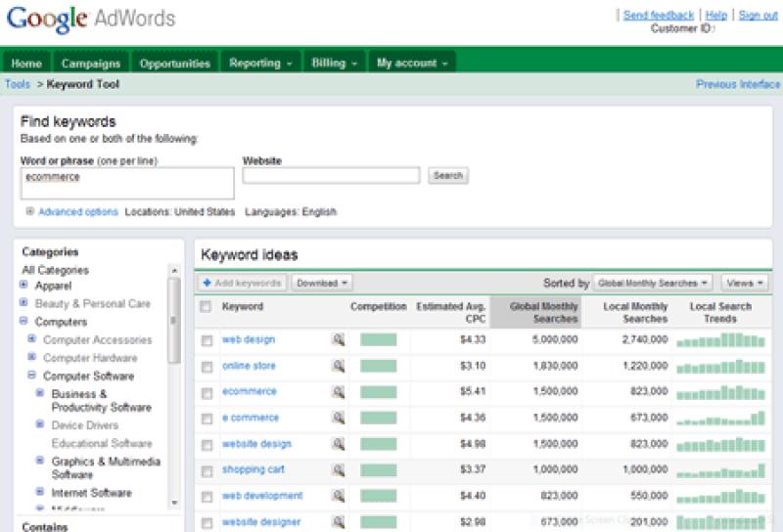Open the Download dropdown
783x532 pixels.
click(322, 284)
